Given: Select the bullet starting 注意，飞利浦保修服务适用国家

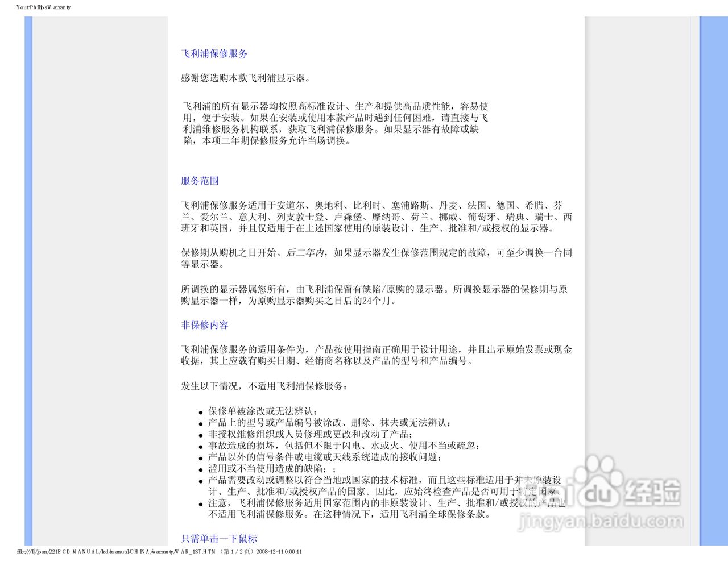Looking at the screenshot, I should 387,509.
